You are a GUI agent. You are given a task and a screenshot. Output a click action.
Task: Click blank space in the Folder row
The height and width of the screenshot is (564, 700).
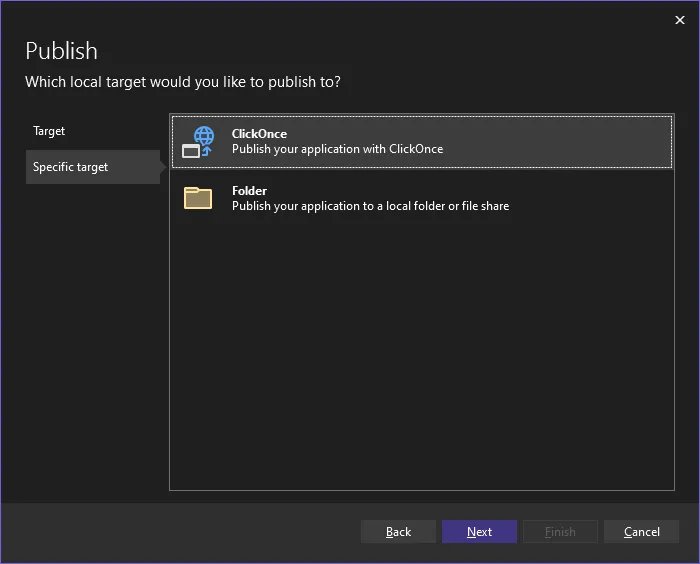590,198
